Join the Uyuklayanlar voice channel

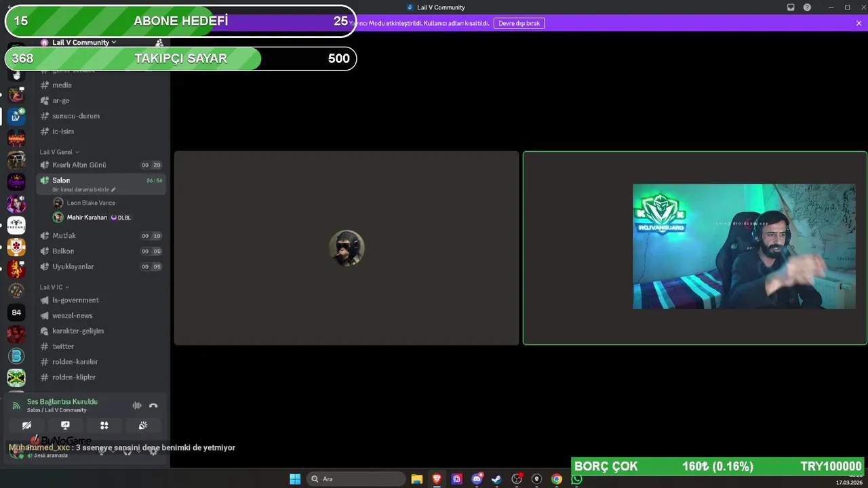100,266
